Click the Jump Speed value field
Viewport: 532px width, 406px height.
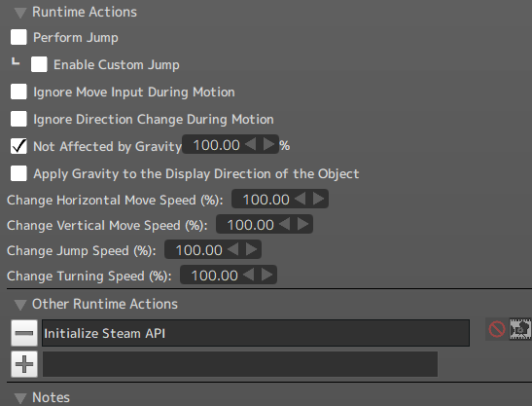[198, 250]
